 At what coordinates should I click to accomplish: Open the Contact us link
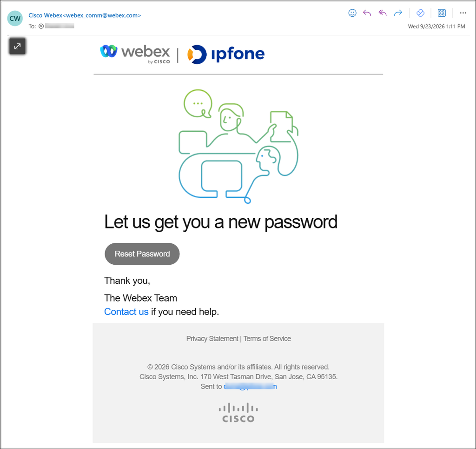tap(126, 312)
